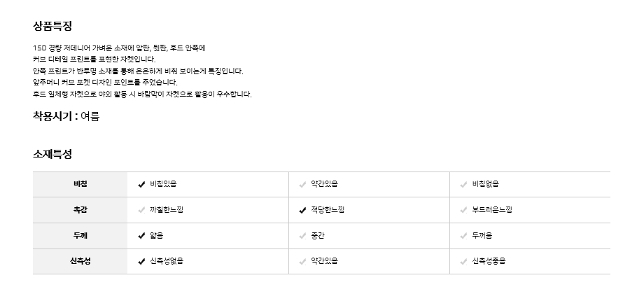The image size is (644, 294).
Task: Click the black checkmark beside 적당한느낌
Action: pos(302,210)
